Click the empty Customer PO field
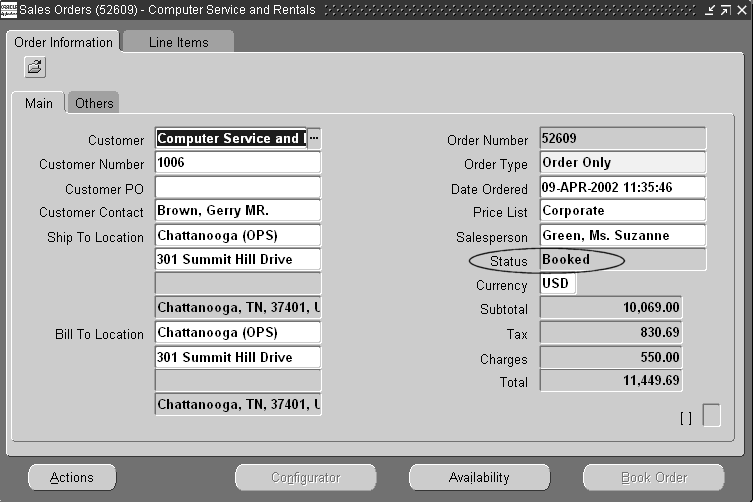The image size is (753, 502). [x=238, y=187]
